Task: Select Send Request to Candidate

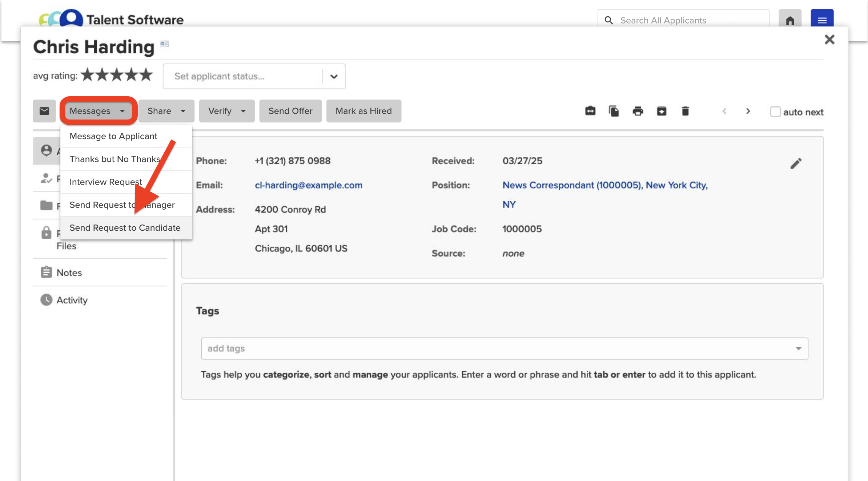Action: [x=125, y=228]
